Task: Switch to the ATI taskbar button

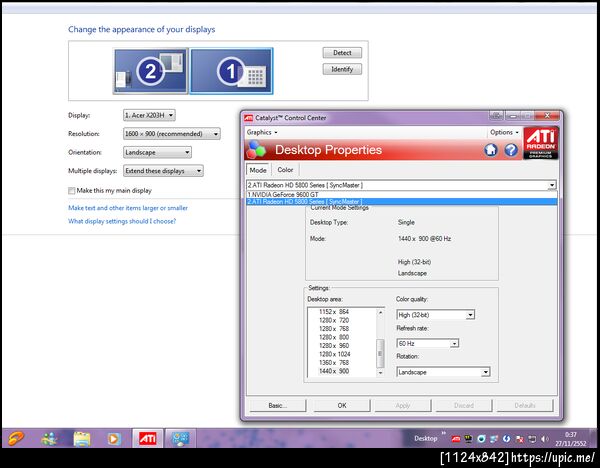Action: (x=147, y=438)
